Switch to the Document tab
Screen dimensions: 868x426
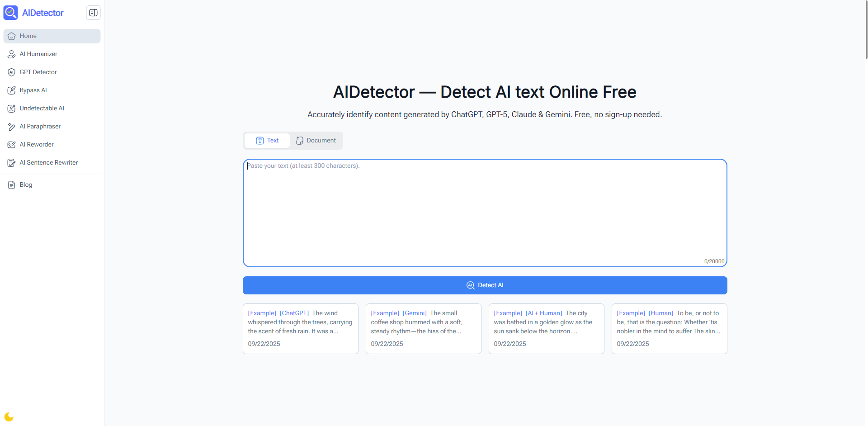[316, 141]
